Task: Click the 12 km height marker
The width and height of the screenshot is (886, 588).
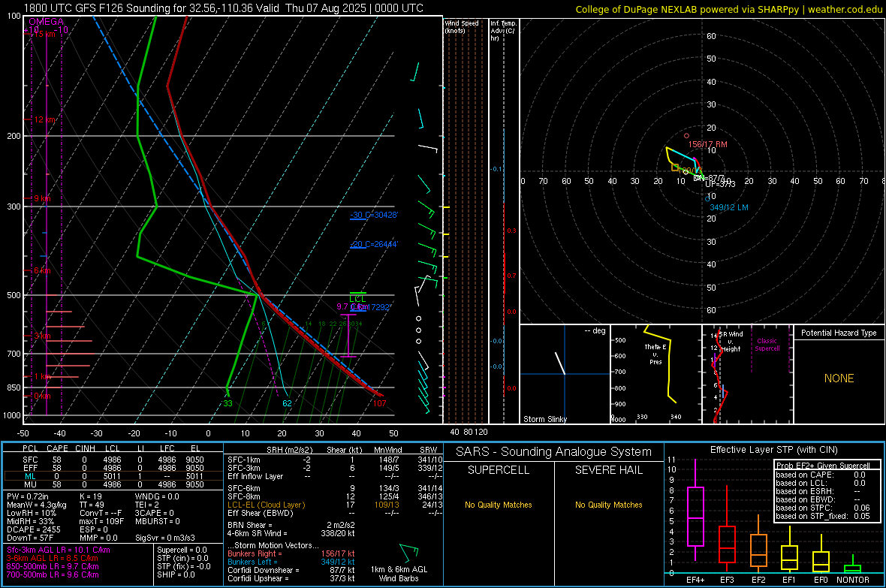Action: [x=45, y=120]
